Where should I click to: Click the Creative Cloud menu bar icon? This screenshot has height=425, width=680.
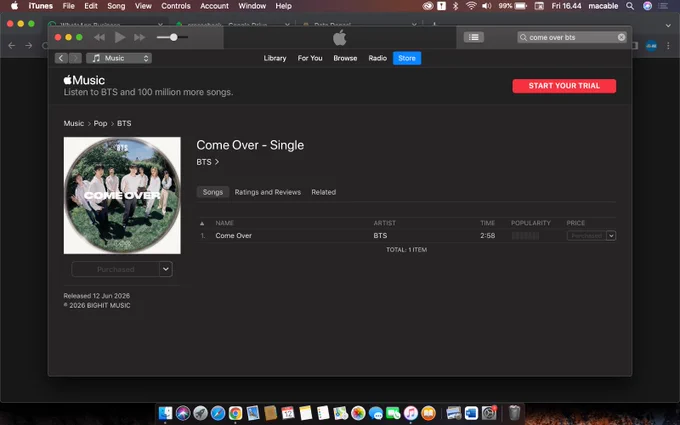click(428, 6)
